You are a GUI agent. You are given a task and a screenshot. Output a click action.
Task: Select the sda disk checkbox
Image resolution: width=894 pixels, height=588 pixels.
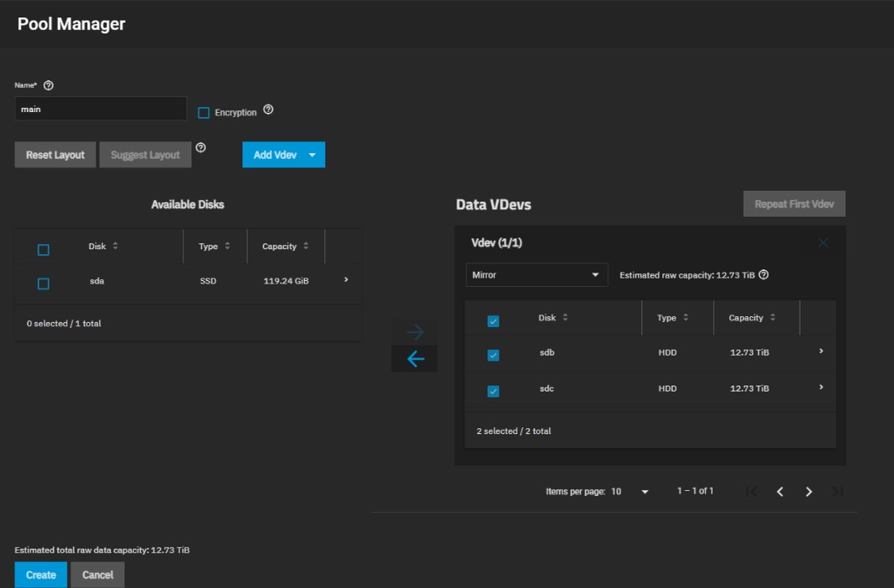44,281
